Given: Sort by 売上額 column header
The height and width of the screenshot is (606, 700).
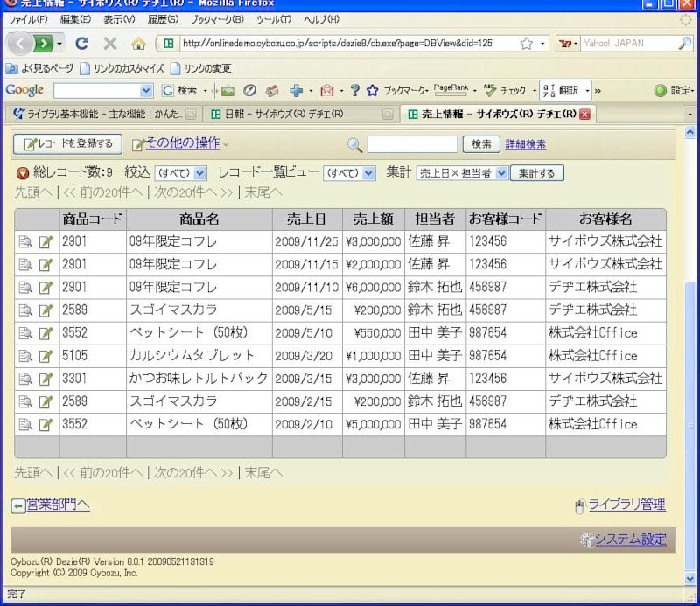Looking at the screenshot, I should click(x=374, y=219).
